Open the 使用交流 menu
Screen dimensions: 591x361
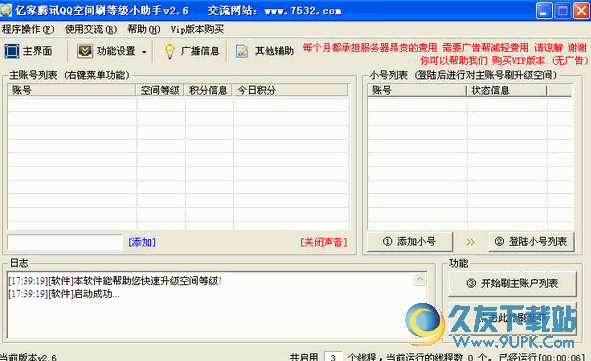pyautogui.click(x=91, y=29)
